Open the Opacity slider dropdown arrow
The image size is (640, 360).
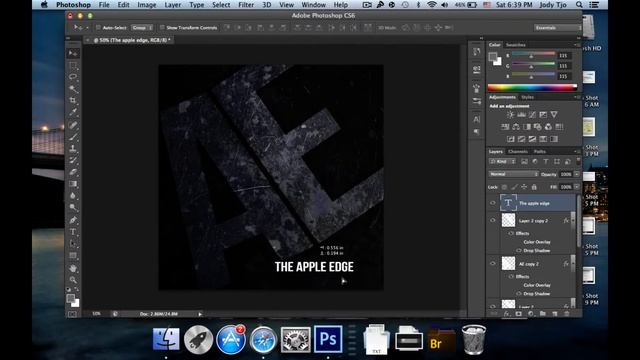tap(576, 174)
